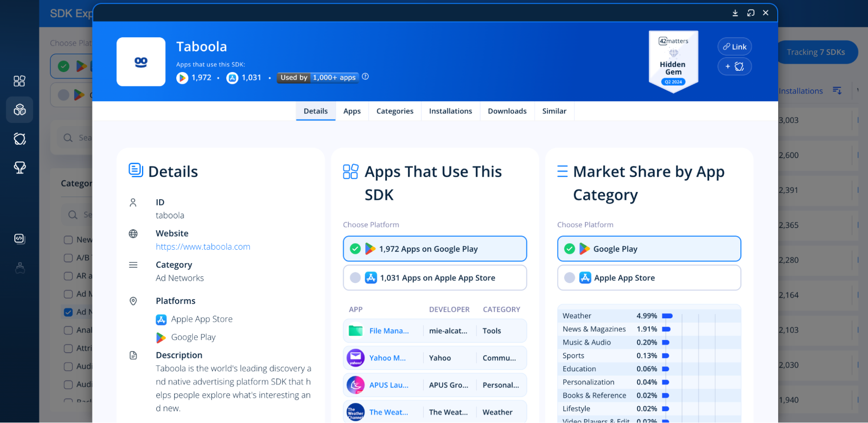This screenshot has height=423, width=868.
Task: Toggle the A/B checkbox in background category list
Action: (68, 258)
